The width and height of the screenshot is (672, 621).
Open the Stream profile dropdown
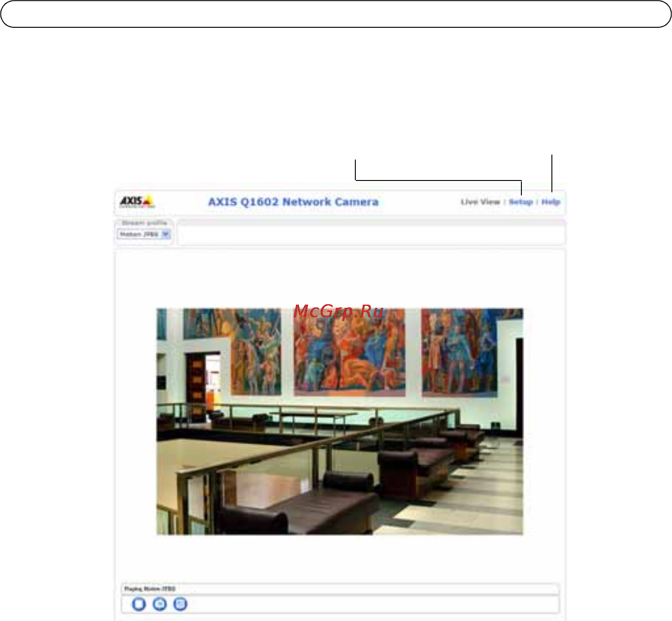click(x=144, y=235)
